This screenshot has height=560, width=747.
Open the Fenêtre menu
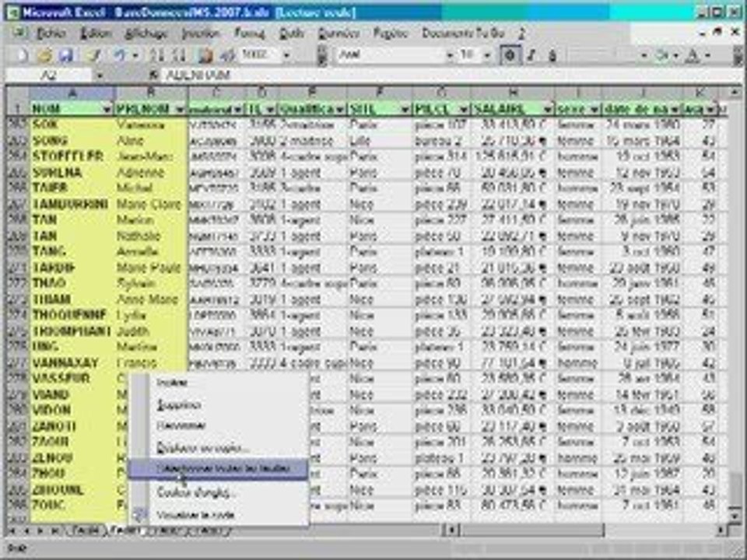(x=391, y=33)
